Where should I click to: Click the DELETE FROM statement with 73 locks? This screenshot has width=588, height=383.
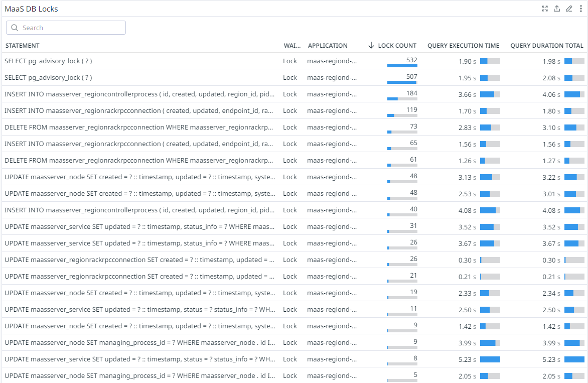pos(139,127)
